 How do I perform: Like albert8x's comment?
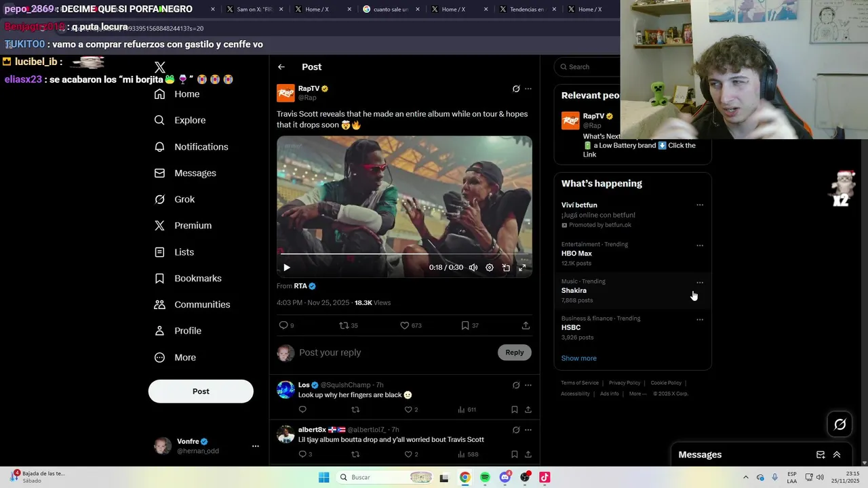[x=411, y=454]
